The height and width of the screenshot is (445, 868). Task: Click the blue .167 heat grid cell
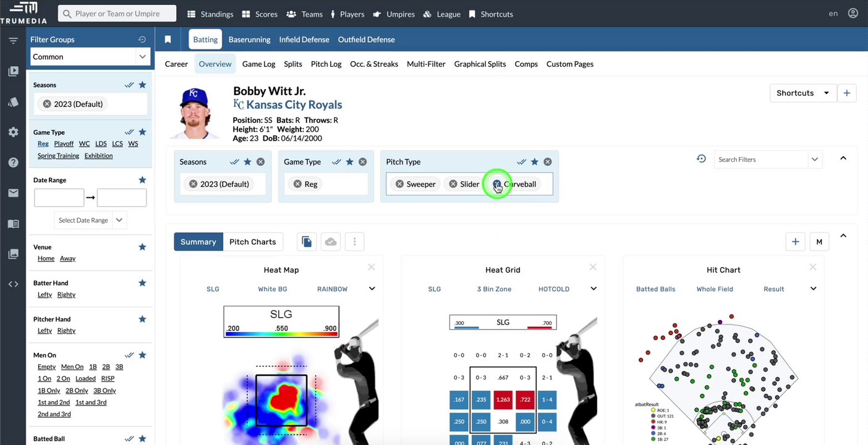tap(459, 400)
